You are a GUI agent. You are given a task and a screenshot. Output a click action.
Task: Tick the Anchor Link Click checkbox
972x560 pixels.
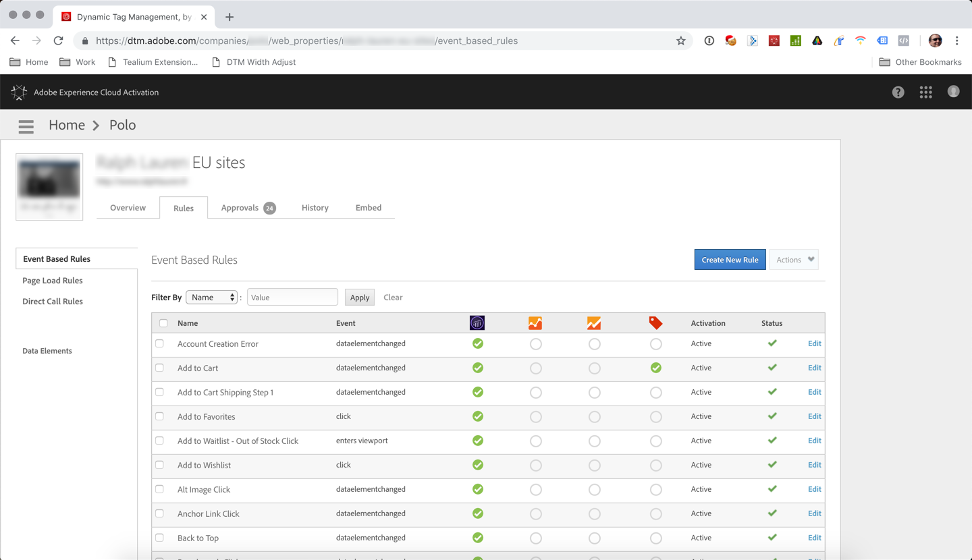coord(160,513)
